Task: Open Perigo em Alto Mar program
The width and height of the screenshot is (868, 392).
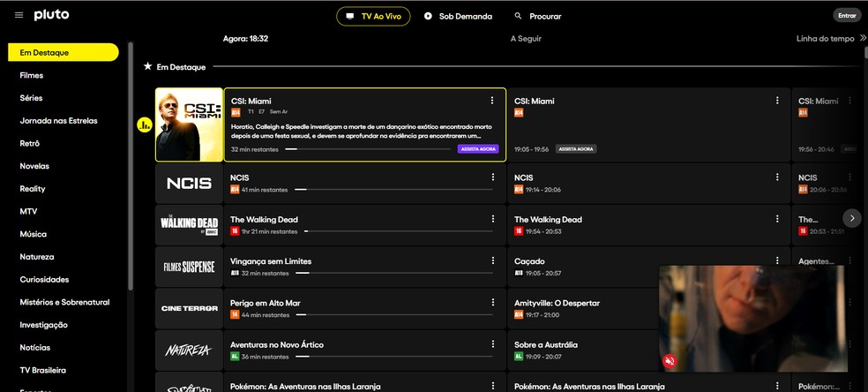Action: [x=365, y=308]
